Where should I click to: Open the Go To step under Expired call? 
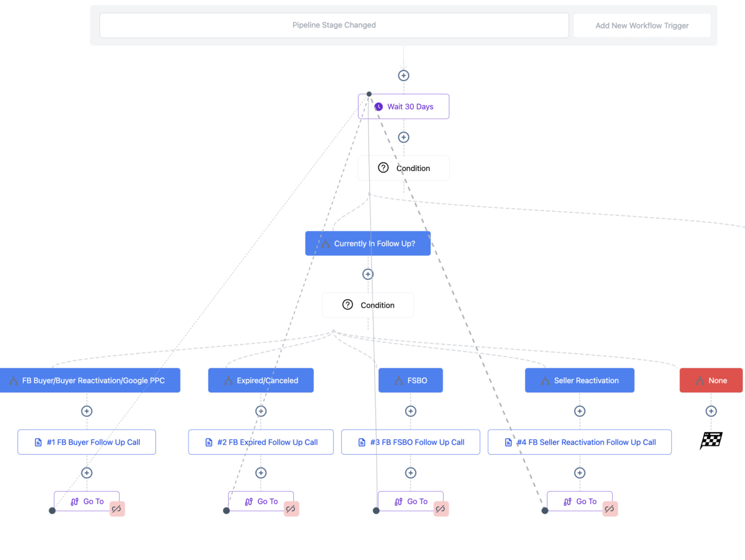[261, 501]
